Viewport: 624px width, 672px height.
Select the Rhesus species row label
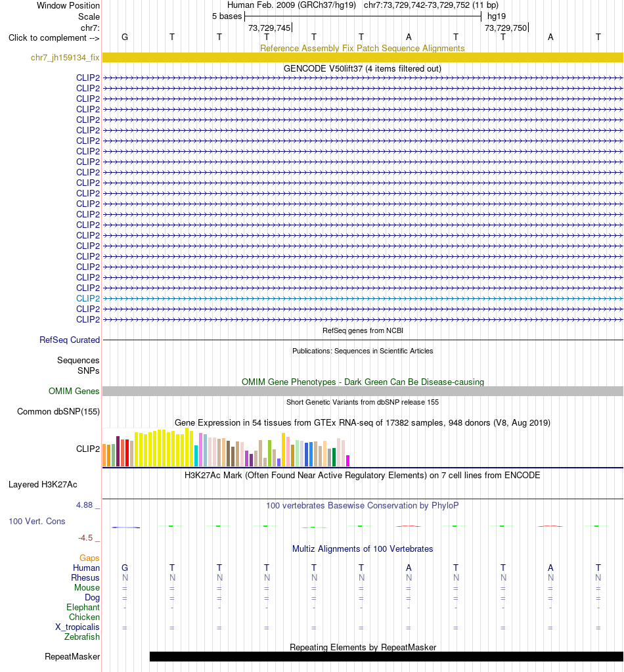[x=85, y=577]
